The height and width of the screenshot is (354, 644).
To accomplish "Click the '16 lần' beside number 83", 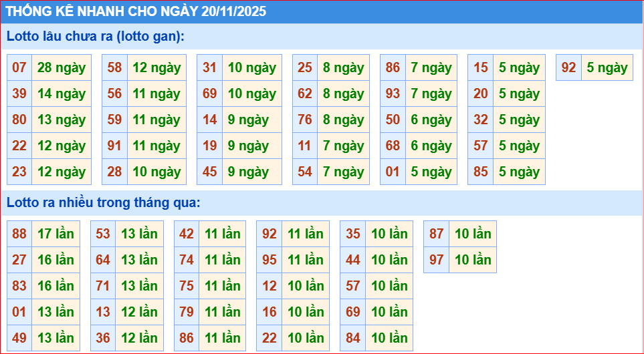I will click(x=56, y=286).
